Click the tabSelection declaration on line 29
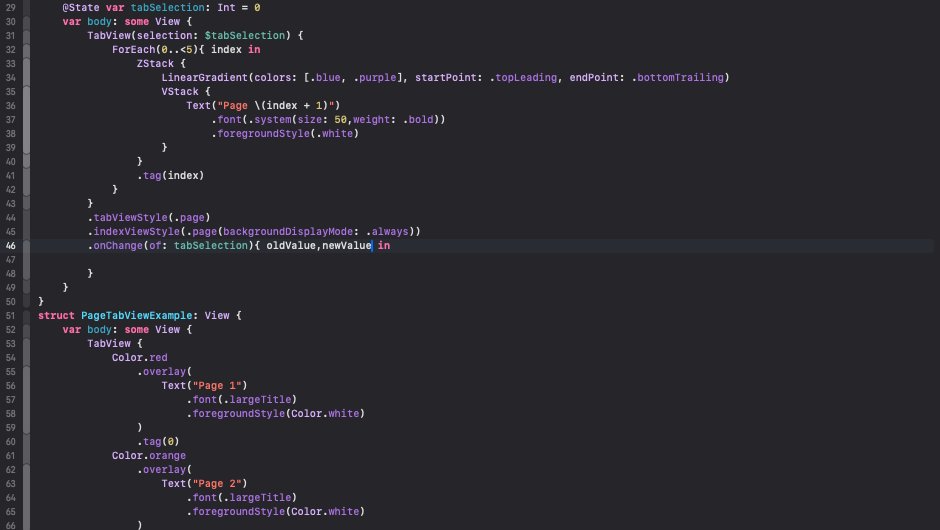 [x=167, y=8]
